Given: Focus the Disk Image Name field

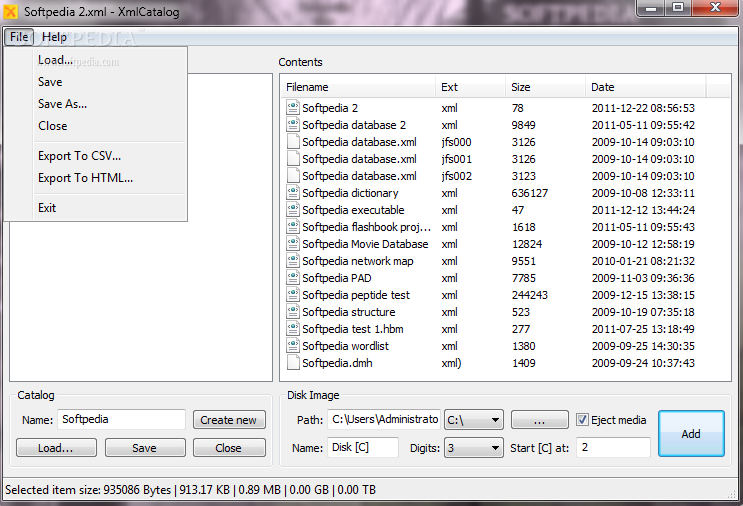Looking at the screenshot, I should coord(362,447).
